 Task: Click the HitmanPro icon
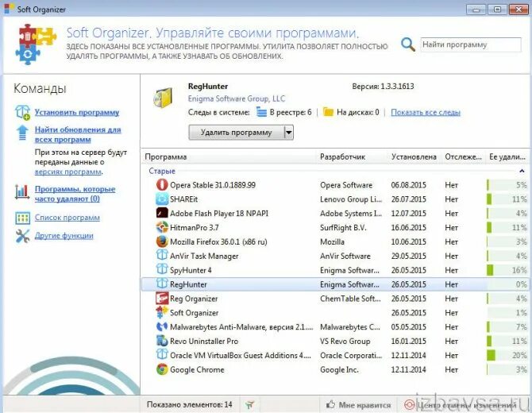point(162,227)
